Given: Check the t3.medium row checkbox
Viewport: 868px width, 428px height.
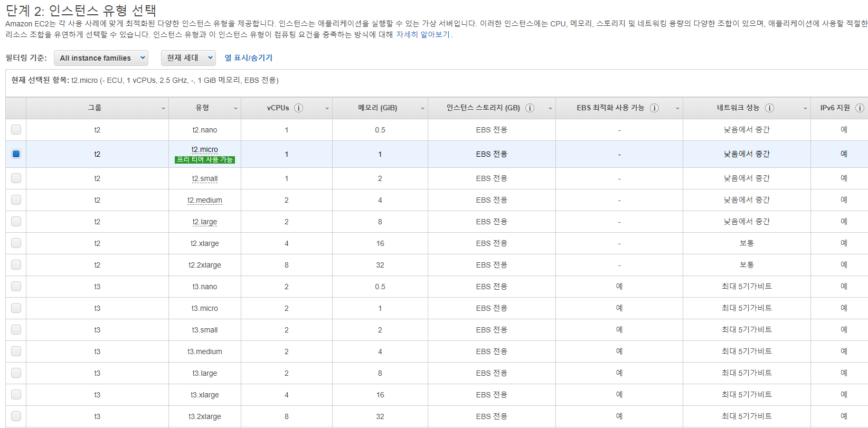Looking at the screenshot, I should click(x=16, y=351).
